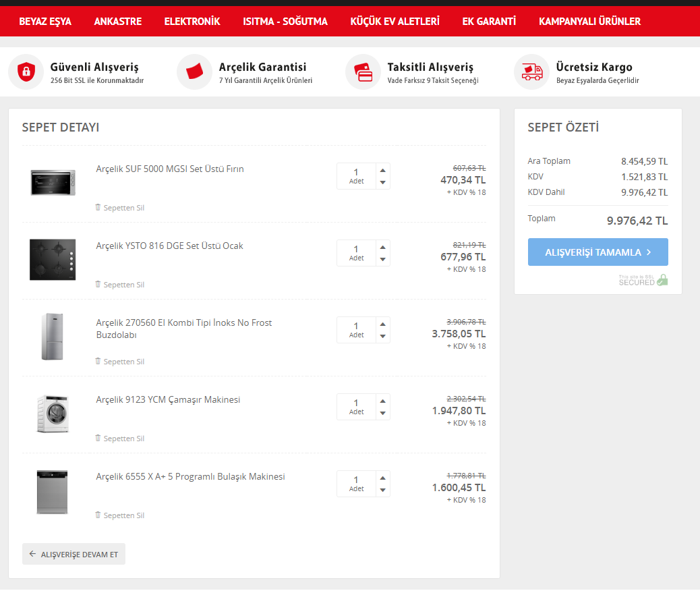The height and width of the screenshot is (591, 700).
Task: Click the discounted price 470,34 TL
Action: [x=463, y=180]
